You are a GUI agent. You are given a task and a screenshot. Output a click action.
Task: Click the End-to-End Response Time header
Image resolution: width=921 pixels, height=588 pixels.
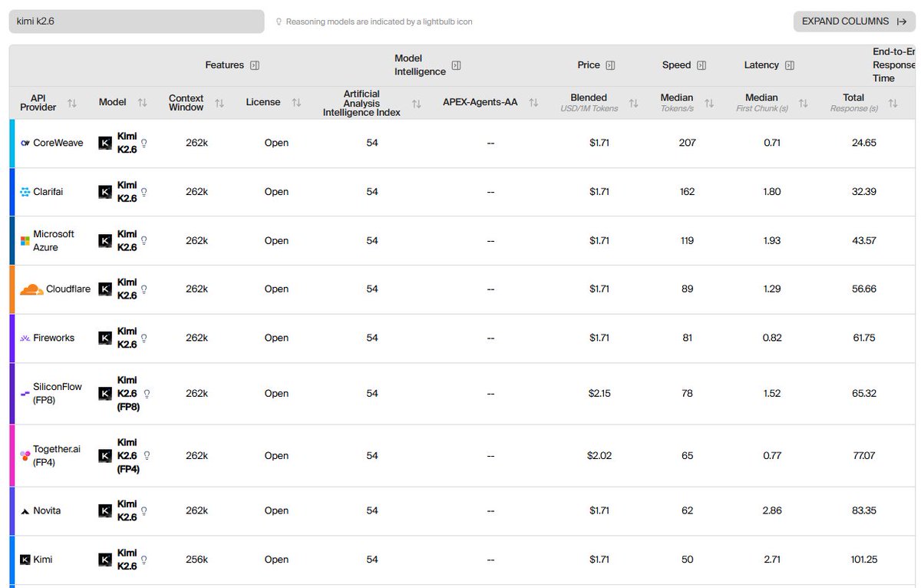pyautogui.click(x=894, y=65)
